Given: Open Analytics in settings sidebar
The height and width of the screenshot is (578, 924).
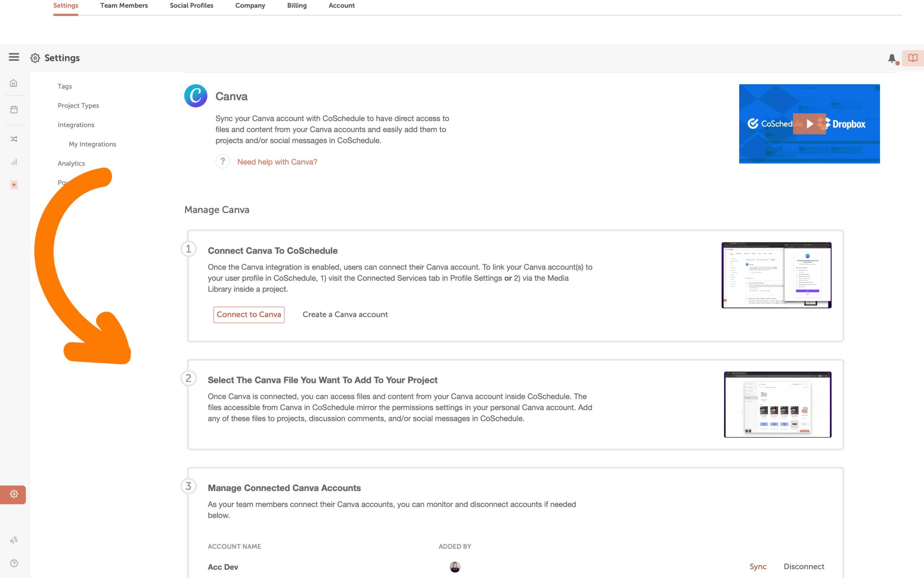Looking at the screenshot, I should (x=71, y=164).
